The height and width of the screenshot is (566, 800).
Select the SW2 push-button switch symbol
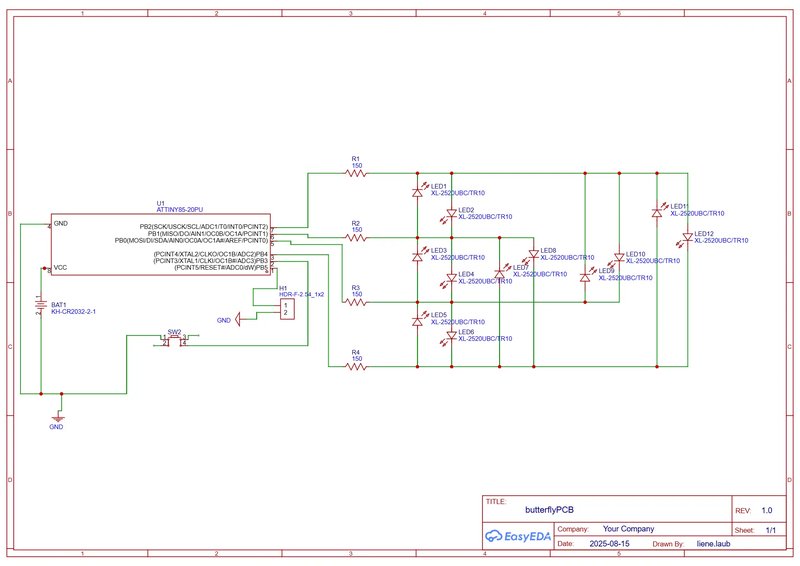(174, 340)
